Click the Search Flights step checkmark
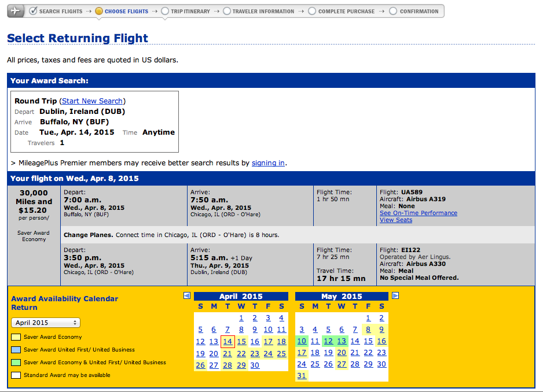 click(x=34, y=11)
